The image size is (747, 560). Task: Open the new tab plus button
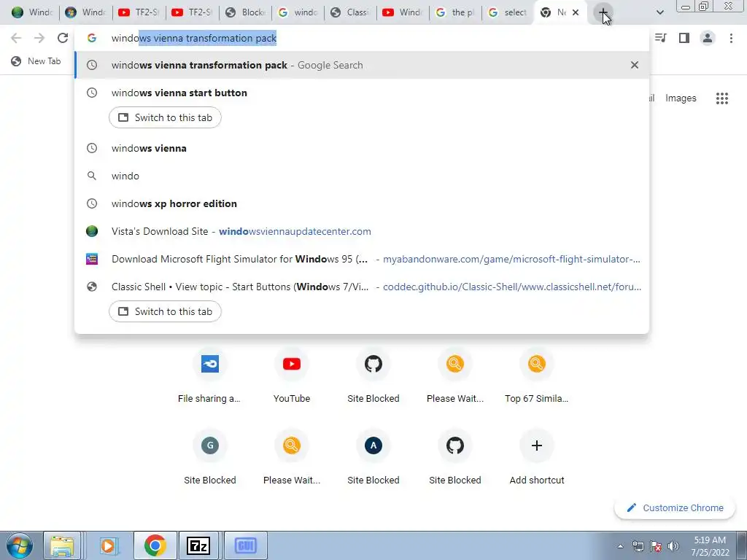603,12
